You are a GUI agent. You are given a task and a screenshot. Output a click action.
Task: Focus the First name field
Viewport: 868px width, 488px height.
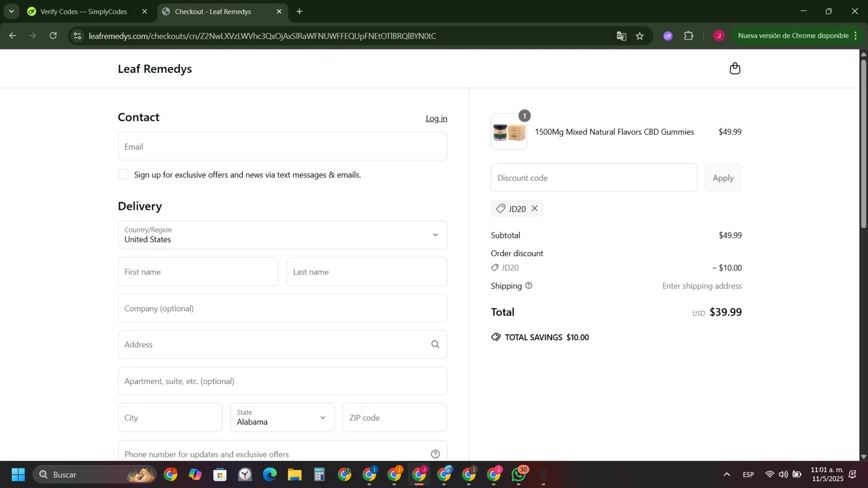(x=198, y=272)
